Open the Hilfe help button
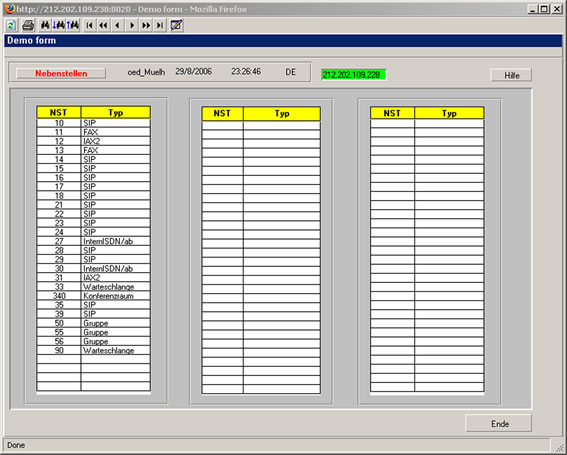The image size is (567, 455). 511,75
